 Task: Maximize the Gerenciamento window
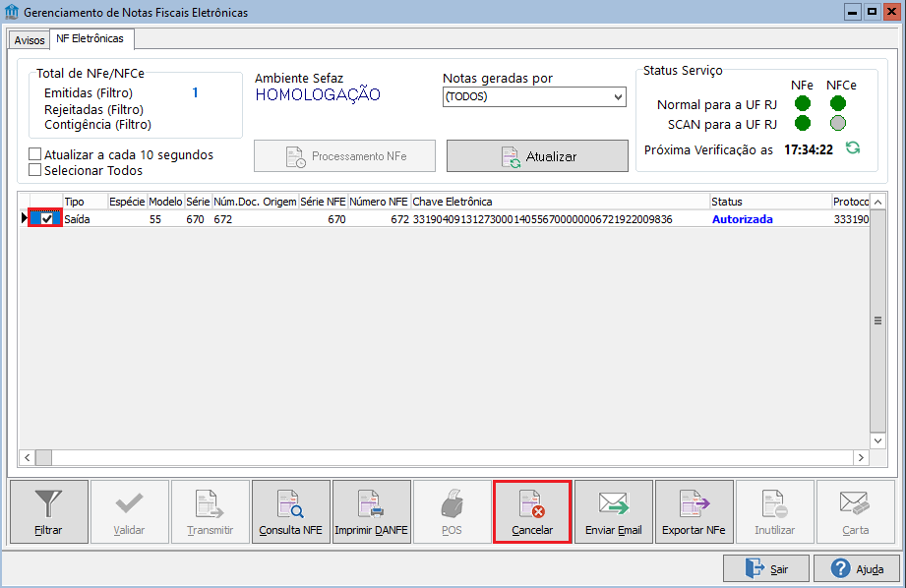pos(873,12)
